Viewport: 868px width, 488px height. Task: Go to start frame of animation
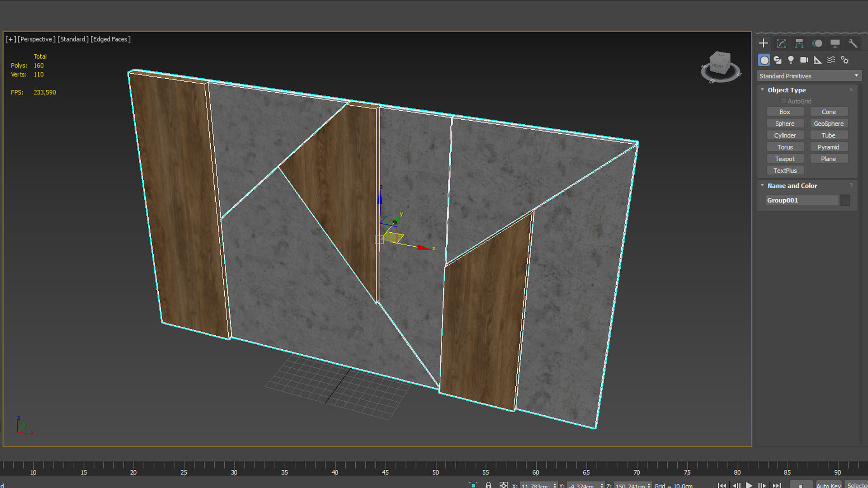pos(722,485)
